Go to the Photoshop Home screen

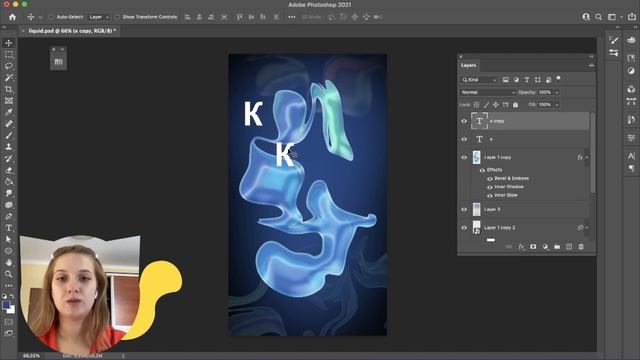(x=13, y=17)
